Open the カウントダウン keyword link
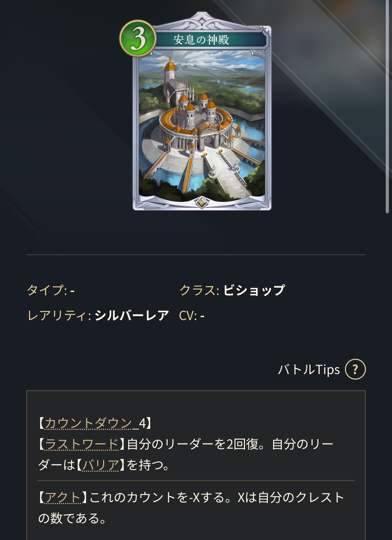 pyautogui.click(x=88, y=423)
